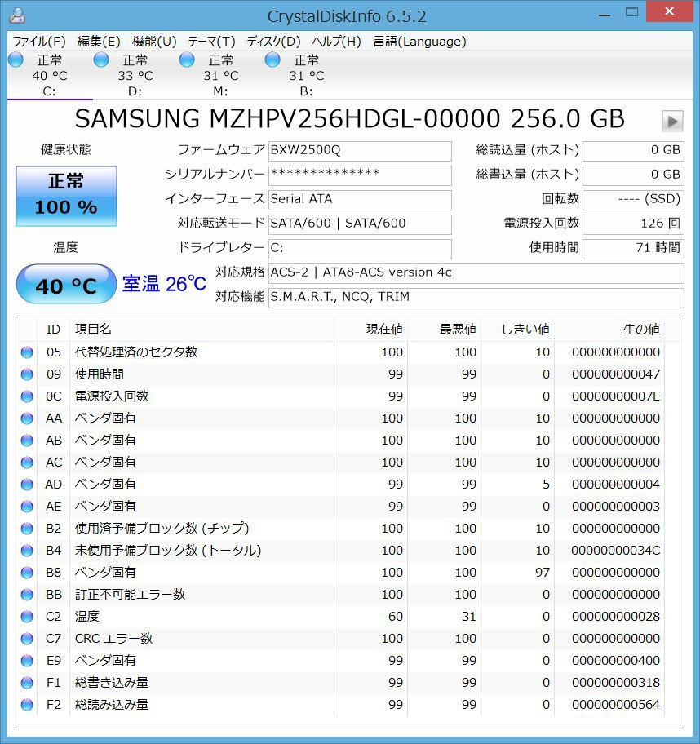This screenshot has height=744, width=700.
Task: Click raw value 00000000034C
Action: point(615,551)
